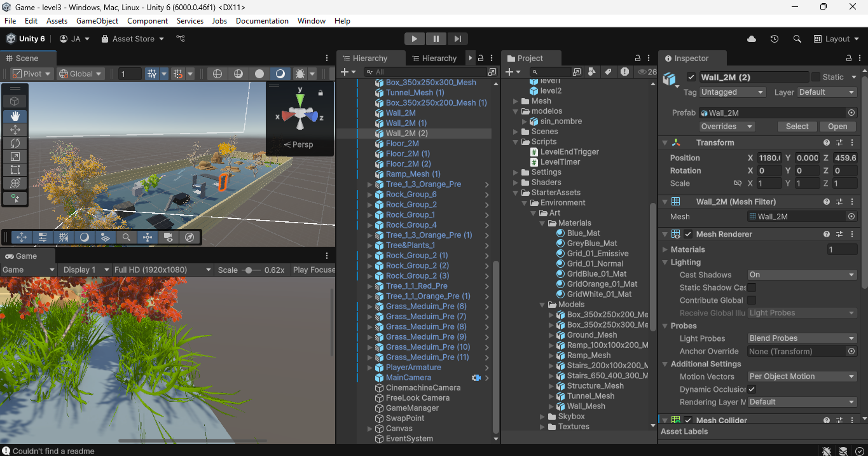Viewport: 868px width, 456px height.
Task: Click the Project error log filter icon
Action: click(625, 72)
